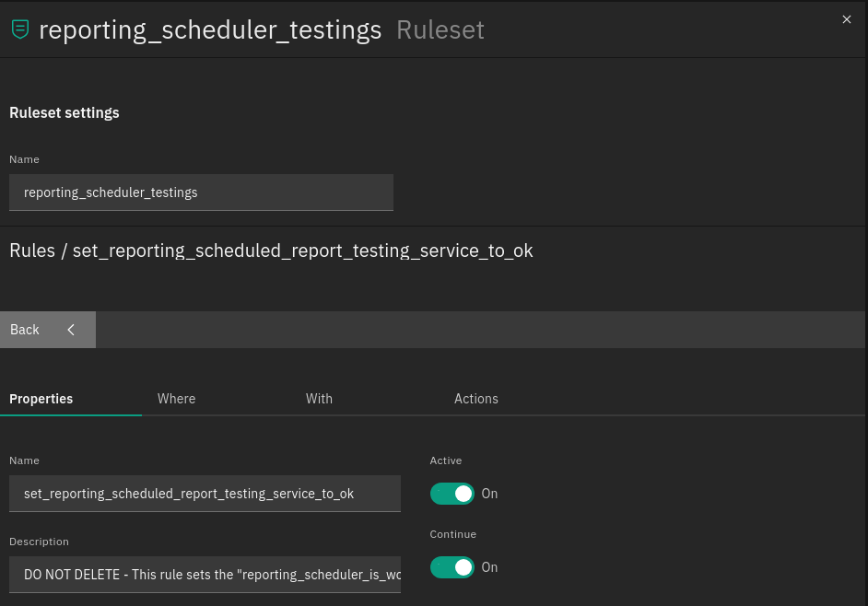Click the ruleset Name field under Ruleset settings
The height and width of the screenshot is (606, 868).
201,192
